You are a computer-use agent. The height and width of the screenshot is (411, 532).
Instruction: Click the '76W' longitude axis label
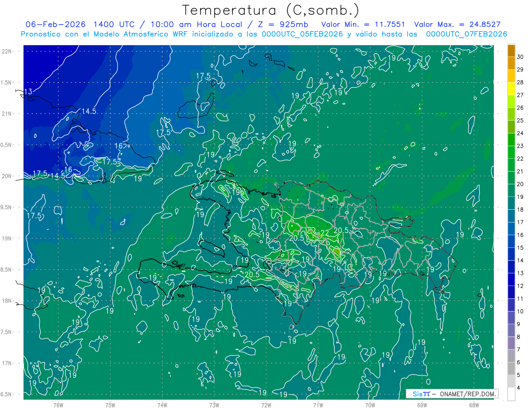(58, 405)
